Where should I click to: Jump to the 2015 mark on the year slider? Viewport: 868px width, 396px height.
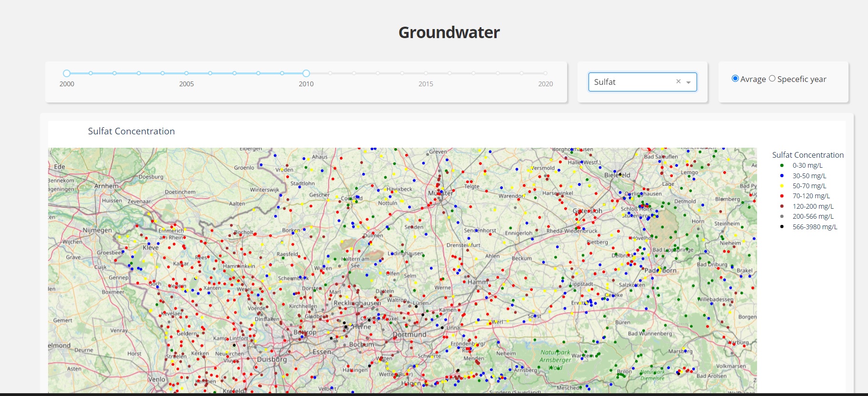(426, 84)
